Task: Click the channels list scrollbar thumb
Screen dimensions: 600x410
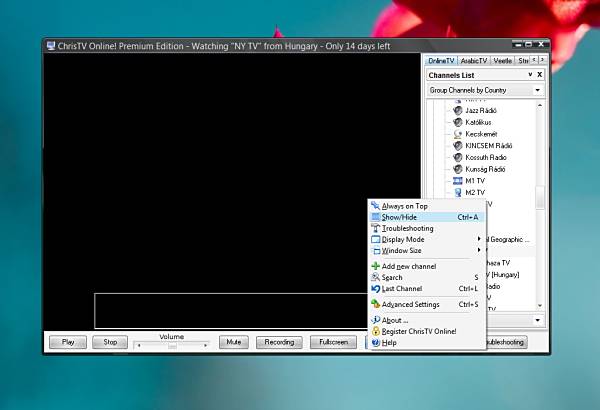Action: tap(540, 198)
